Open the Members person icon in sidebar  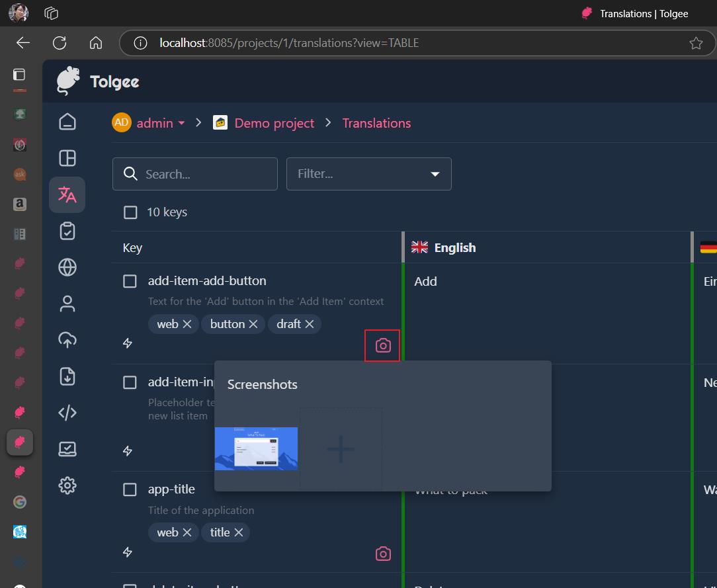tap(67, 304)
